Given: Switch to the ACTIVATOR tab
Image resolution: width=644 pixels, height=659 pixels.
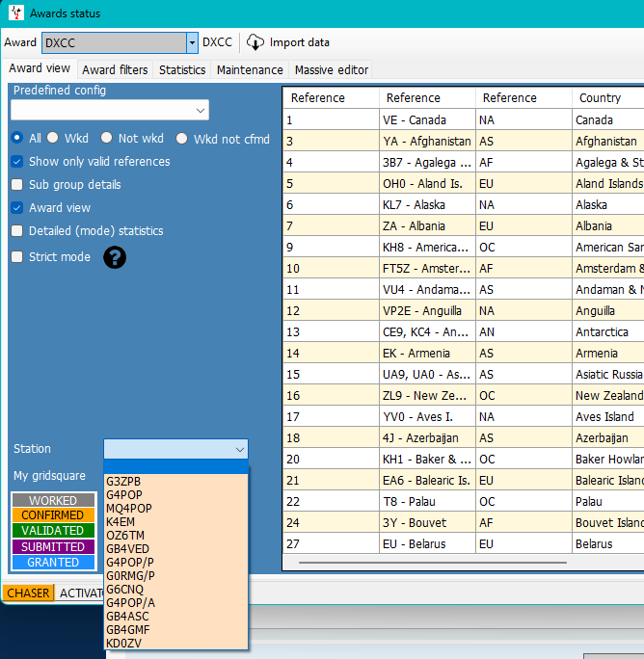Looking at the screenshot, I should pyautogui.click(x=81, y=593).
